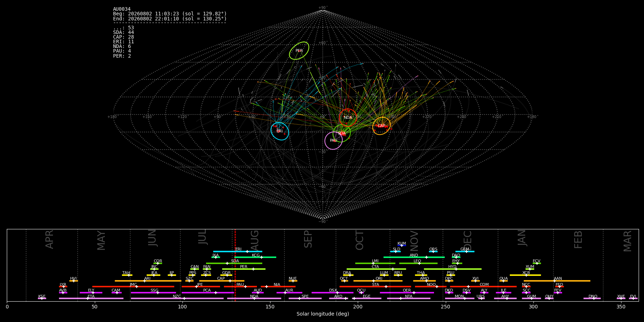The width and height of the screenshot is (644, 322).
Task: Click the red dashed current solar longitude marker
Action: 235,265
